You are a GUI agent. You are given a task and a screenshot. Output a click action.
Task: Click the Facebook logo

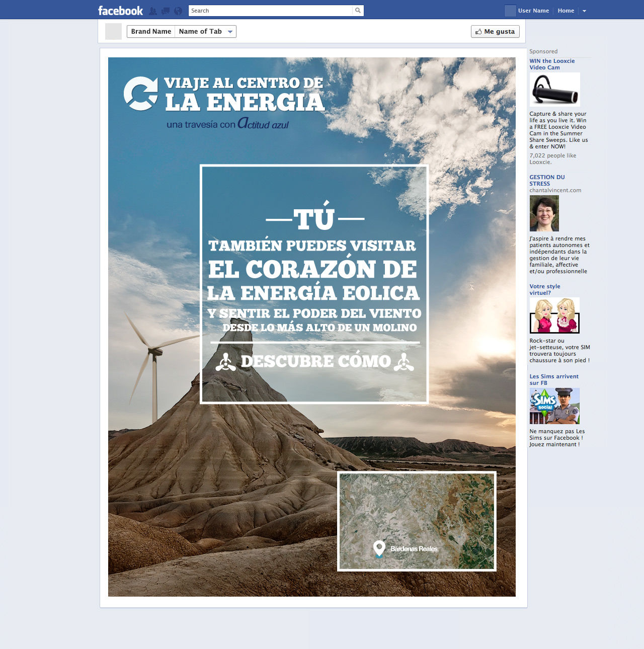120,11
